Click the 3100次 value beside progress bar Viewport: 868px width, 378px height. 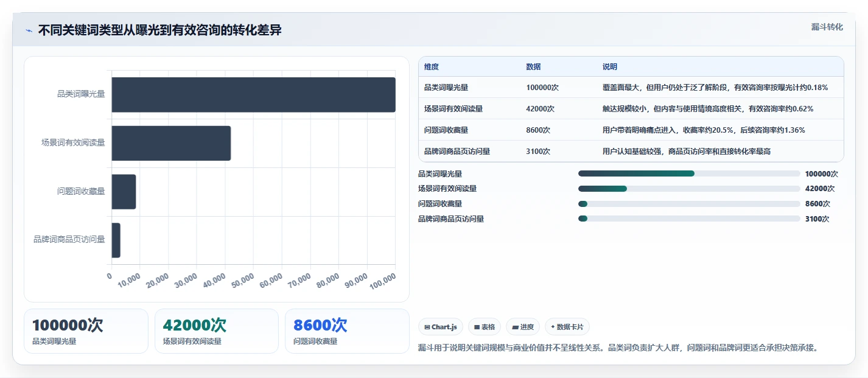[x=817, y=219]
